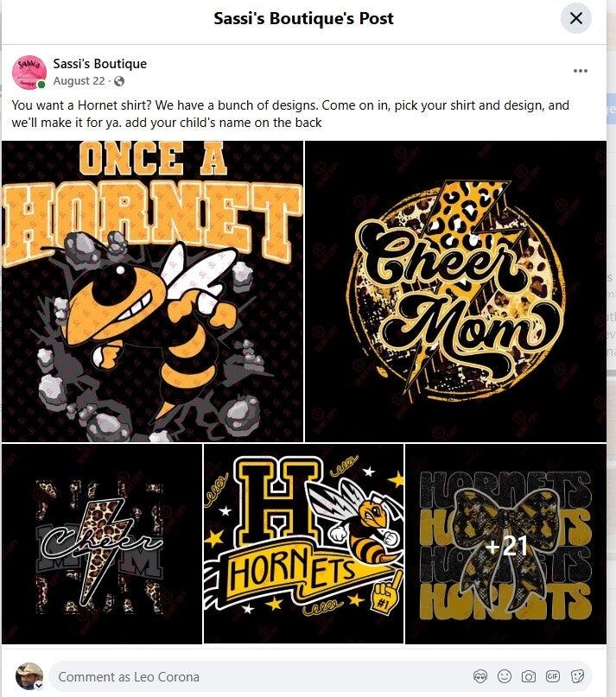Open the emoji picker in comment box
This screenshot has height=697, width=616.
[x=505, y=676]
